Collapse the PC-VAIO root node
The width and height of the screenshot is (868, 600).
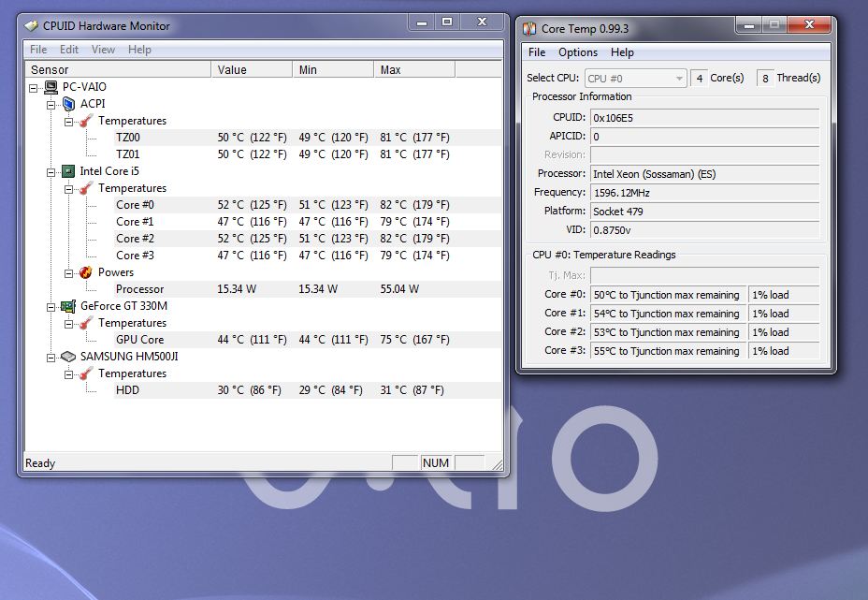point(34,88)
